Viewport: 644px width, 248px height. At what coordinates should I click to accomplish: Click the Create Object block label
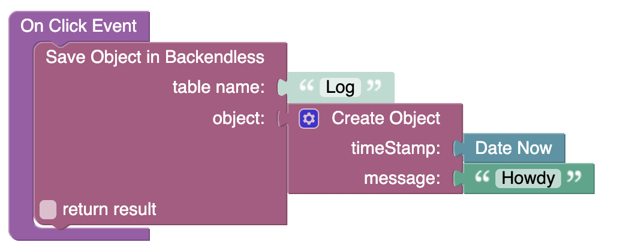(386, 118)
